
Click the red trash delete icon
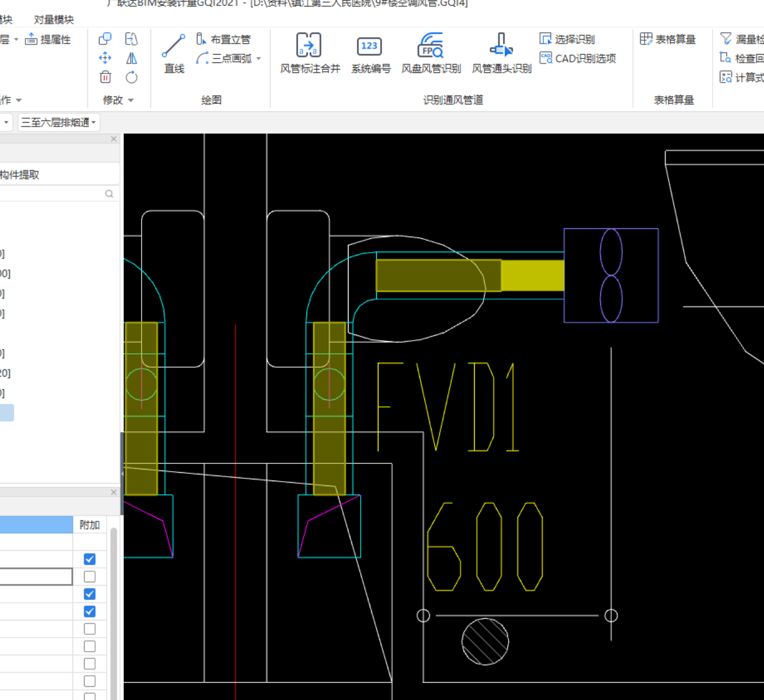[x=105, y=77]
